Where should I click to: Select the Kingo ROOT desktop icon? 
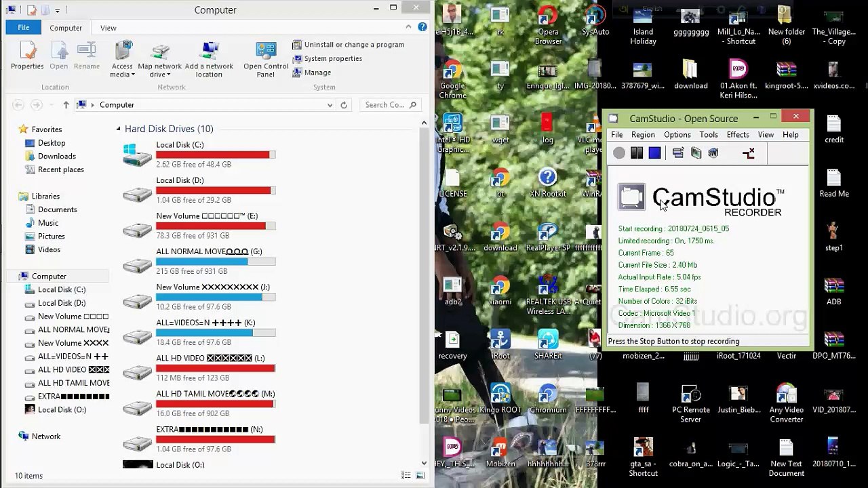[x=500, y=400]
